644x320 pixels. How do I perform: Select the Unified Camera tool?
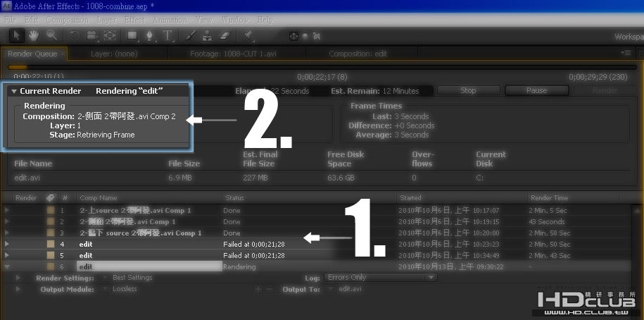[93, 36]
